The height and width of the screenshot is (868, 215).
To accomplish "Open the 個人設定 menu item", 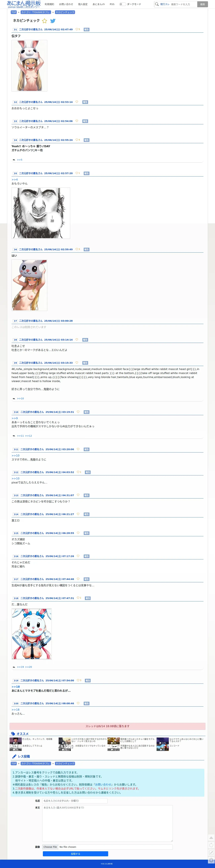I will [83, 4].
